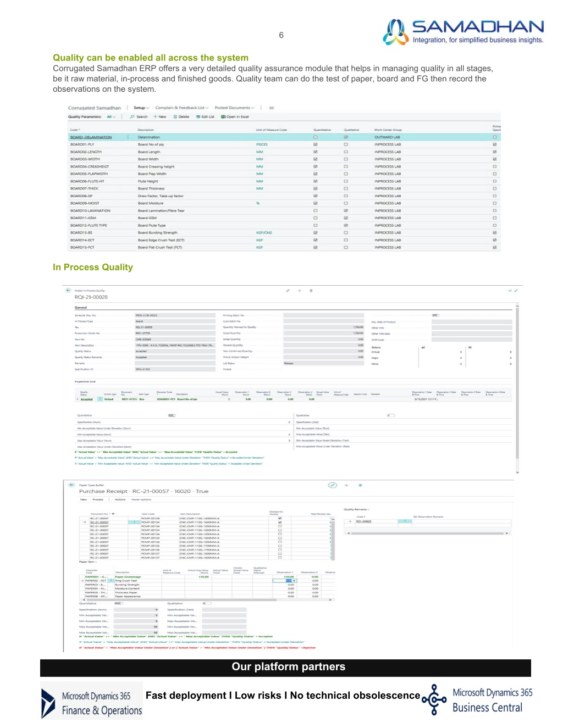The image size is (563, 728).
Task: Open the BOARD-DELAMINATION code link
Action: click(x=91, y=137)
